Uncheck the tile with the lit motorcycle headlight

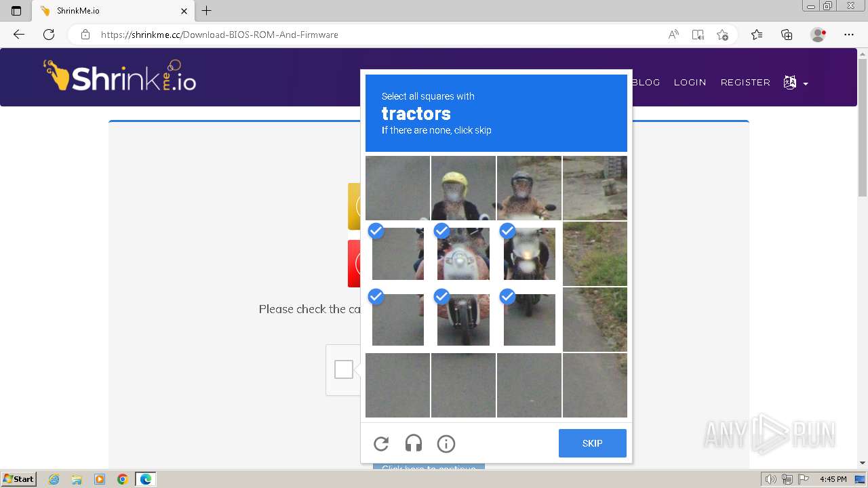pos(529,253)
